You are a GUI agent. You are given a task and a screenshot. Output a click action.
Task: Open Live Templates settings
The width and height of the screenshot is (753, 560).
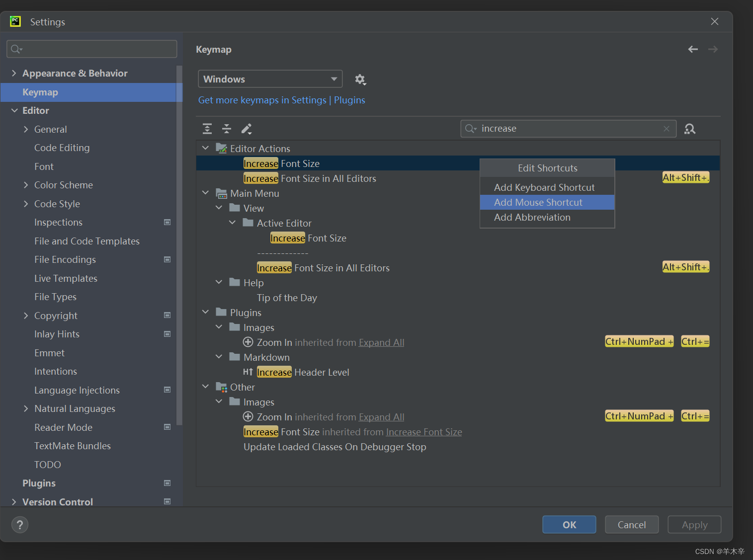[66, 278]
